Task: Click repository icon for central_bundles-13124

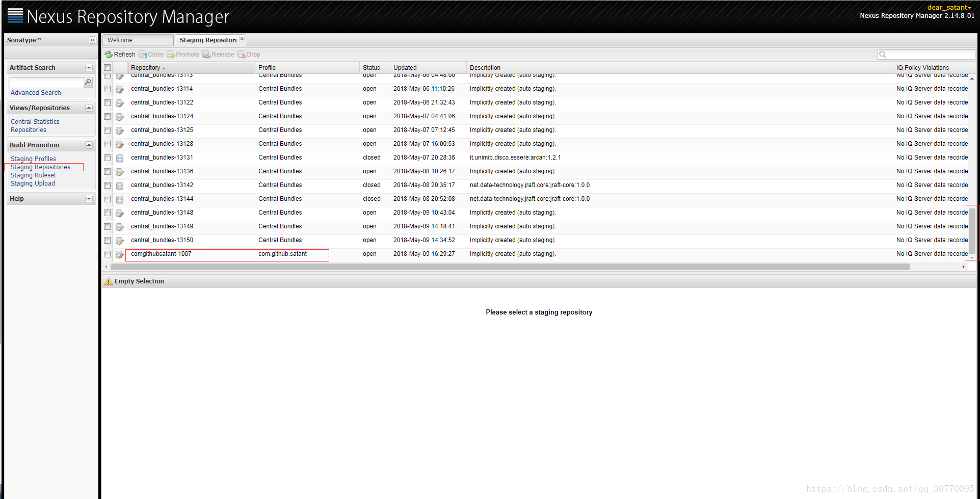Action: pyautogui.click(x=120, y=117)
